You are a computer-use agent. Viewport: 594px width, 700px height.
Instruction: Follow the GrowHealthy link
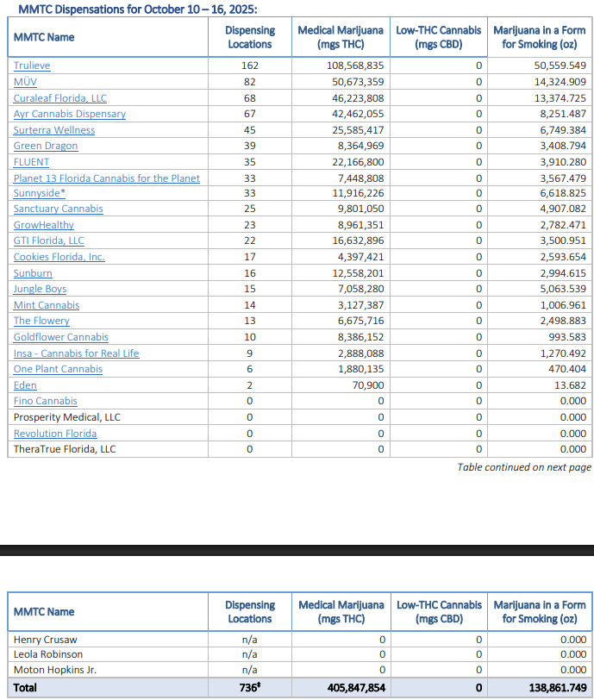(43, 225)
